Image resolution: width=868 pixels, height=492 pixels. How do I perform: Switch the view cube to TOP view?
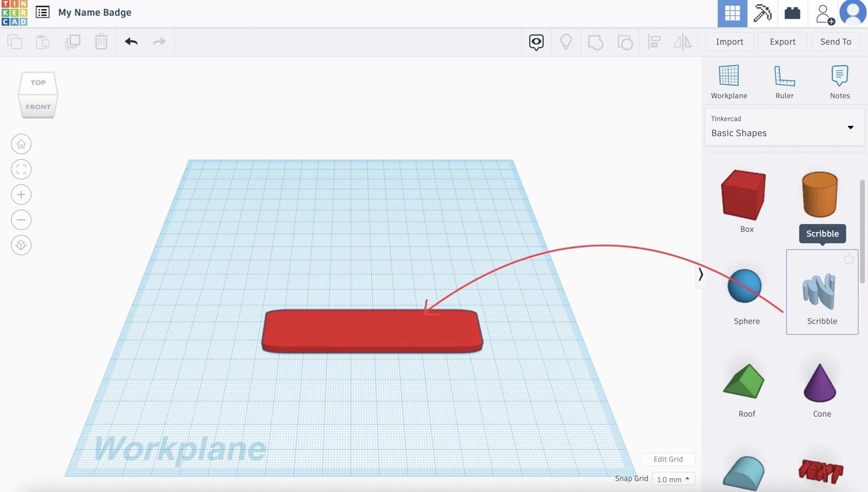37,83
